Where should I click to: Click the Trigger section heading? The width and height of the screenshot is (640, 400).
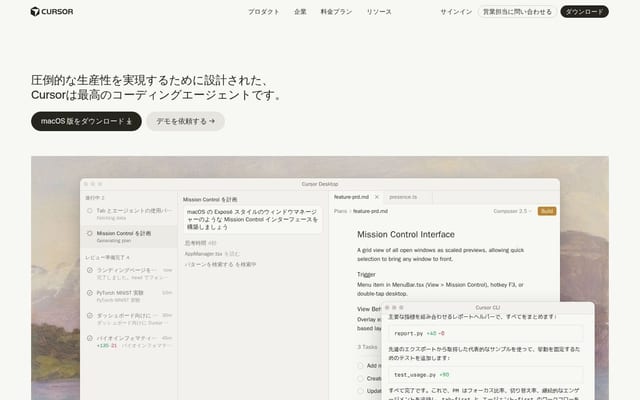pos(366,274)
